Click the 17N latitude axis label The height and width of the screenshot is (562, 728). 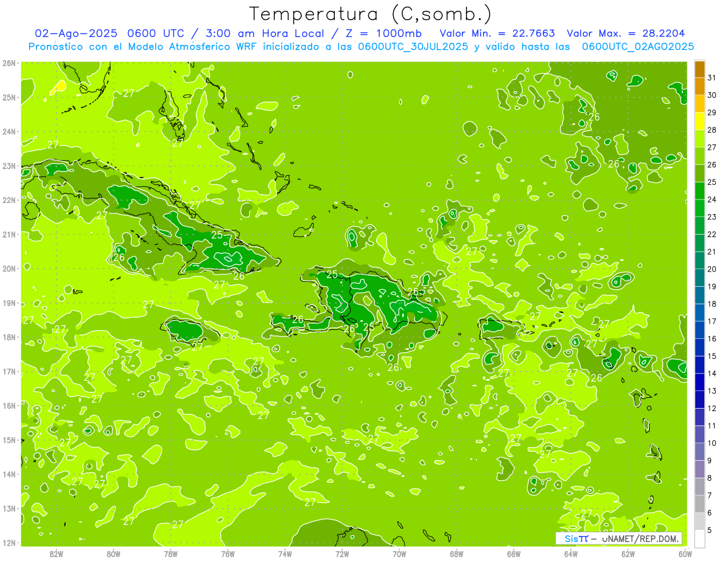click(9, 372)
